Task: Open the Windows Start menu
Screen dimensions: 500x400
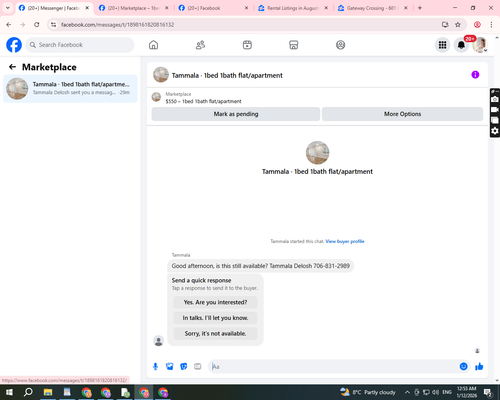Action: coord(9,392)
